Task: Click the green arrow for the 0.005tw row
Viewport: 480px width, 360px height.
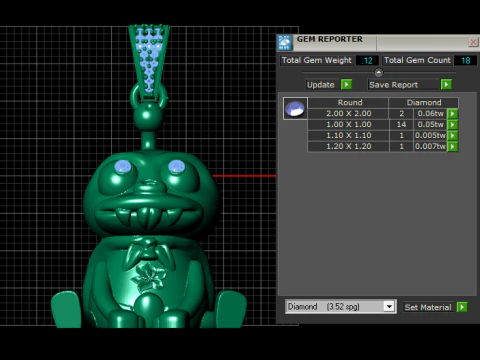Action: pyautogui.click(x=452, y=136)
